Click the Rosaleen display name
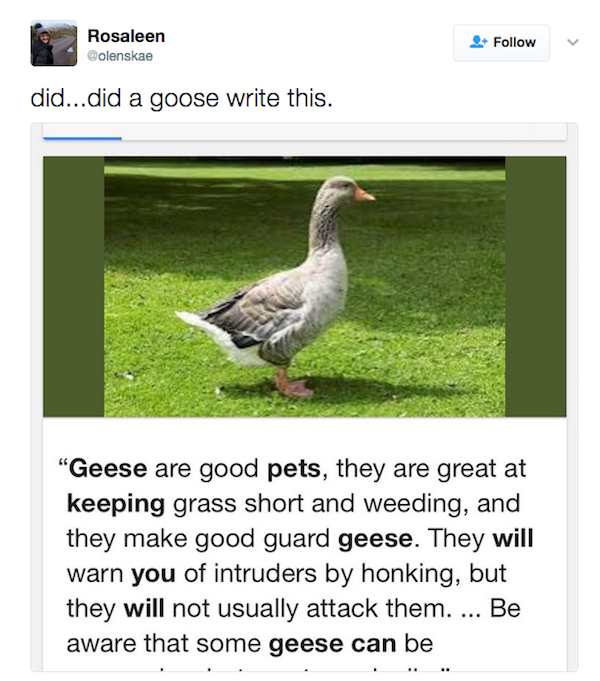The image size is (600, 681). 126,36
